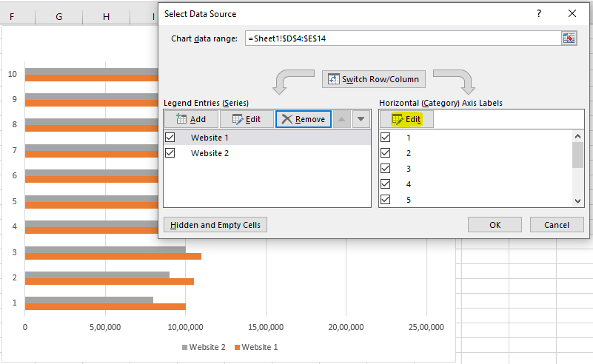This screenshot has height=364, width=593.
Task: Click inside the Chart data range field
Action: [400, 38]
